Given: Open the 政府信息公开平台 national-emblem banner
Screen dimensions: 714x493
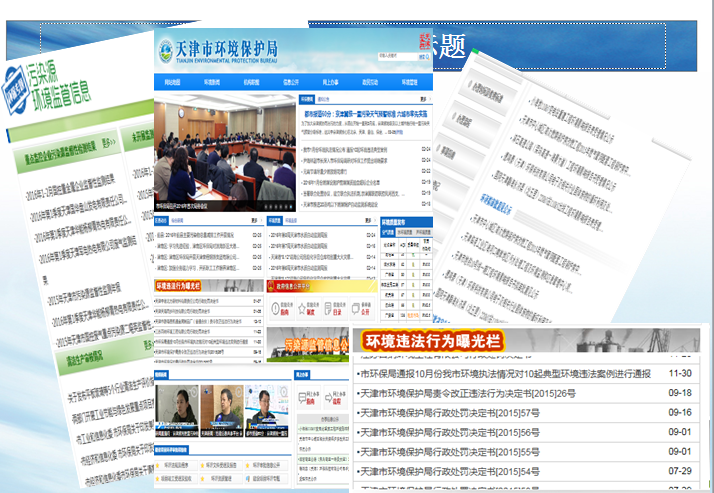Looking at the screenshot, I should [x=322, y=286].
